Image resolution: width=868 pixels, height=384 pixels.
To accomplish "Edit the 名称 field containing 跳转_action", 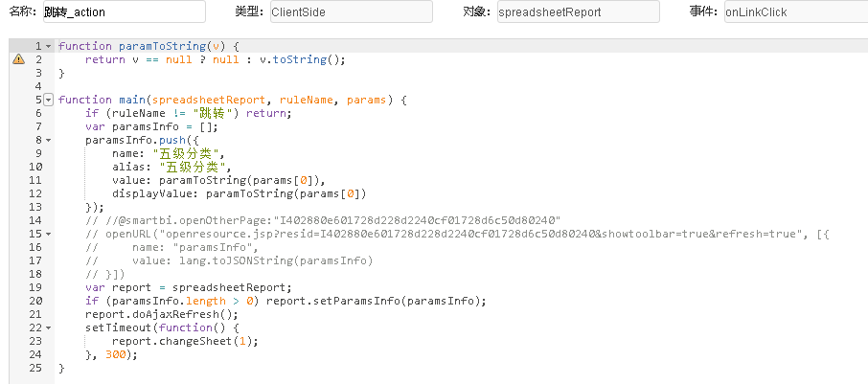I will click(124, 11).
